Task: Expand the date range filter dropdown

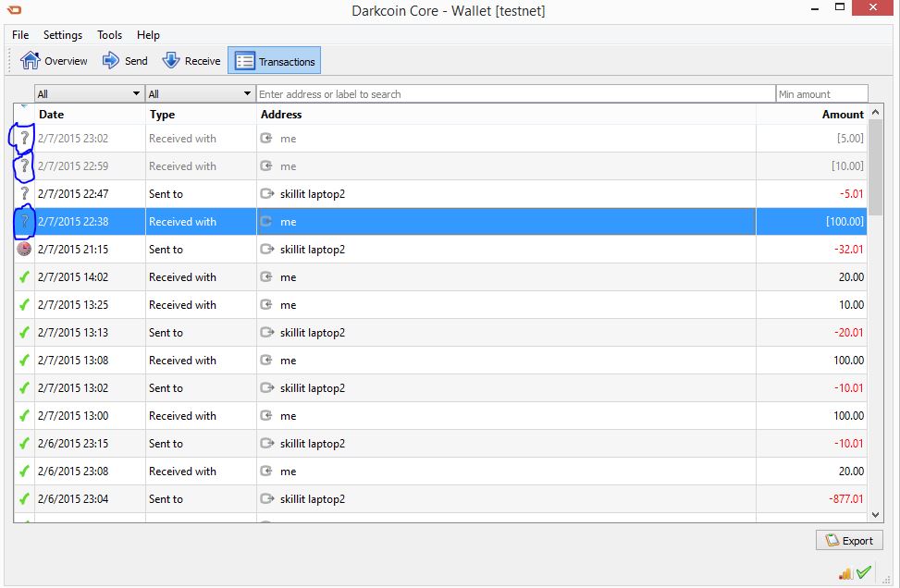Action: coord(89,93)
